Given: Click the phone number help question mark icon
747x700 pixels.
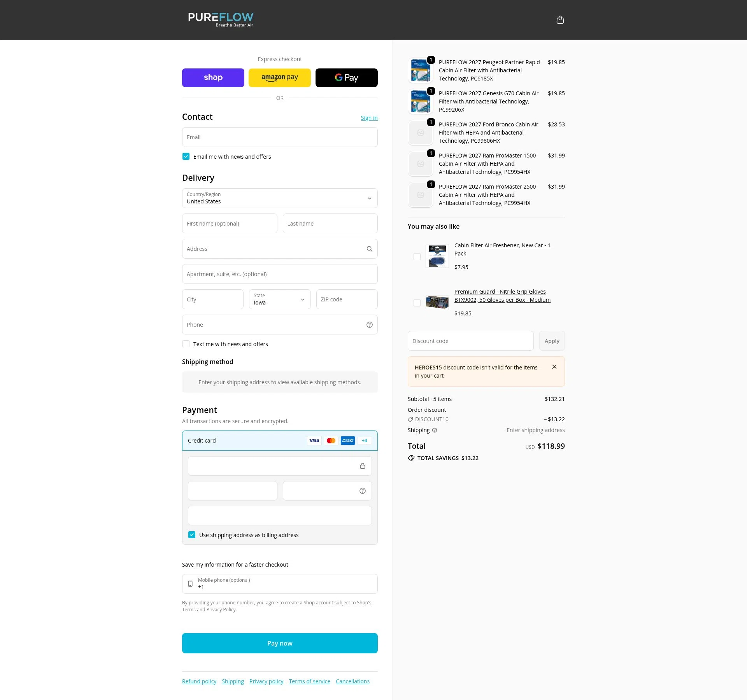Looking at the screenshot, I should 369,324.
